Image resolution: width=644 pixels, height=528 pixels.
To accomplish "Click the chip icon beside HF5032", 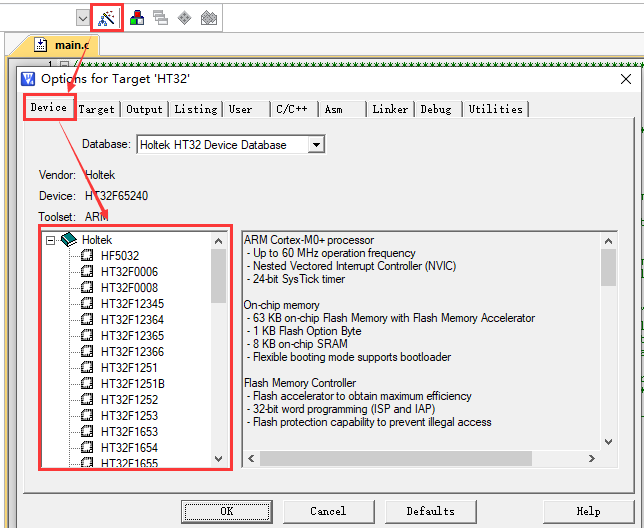I will (88, 256).
